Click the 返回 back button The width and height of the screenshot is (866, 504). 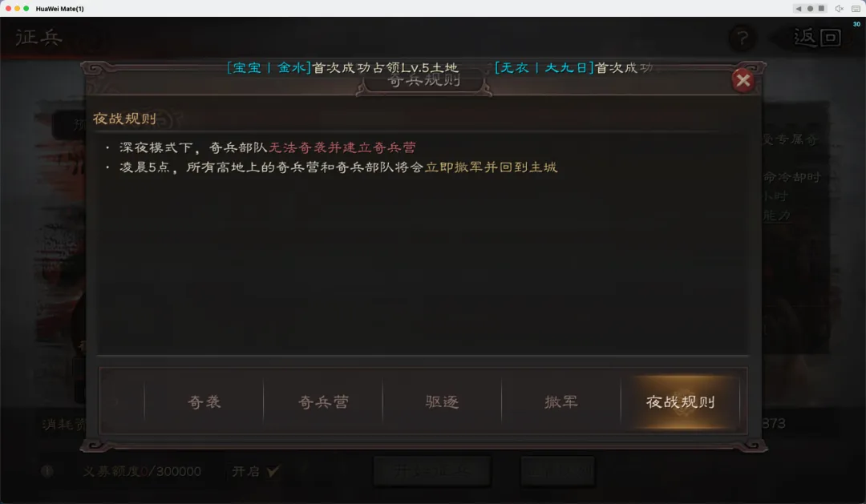[x=817, y=38]
